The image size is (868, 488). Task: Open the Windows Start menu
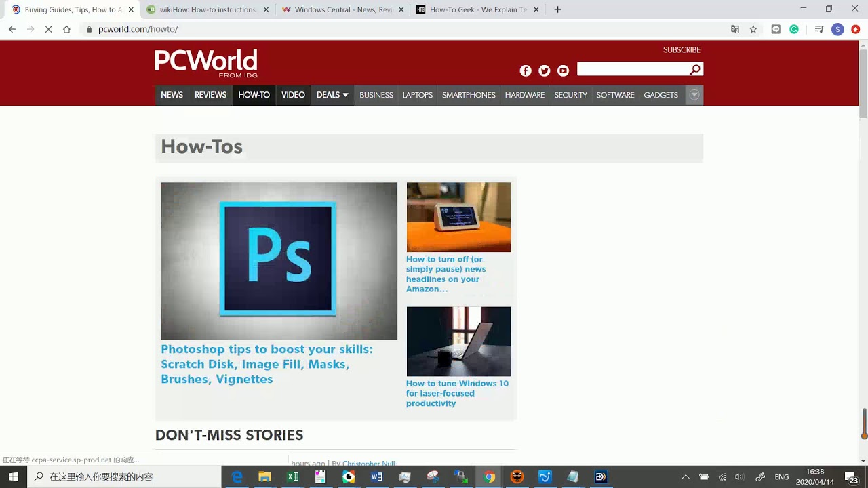pyautogui.click(x=14, y=476)
